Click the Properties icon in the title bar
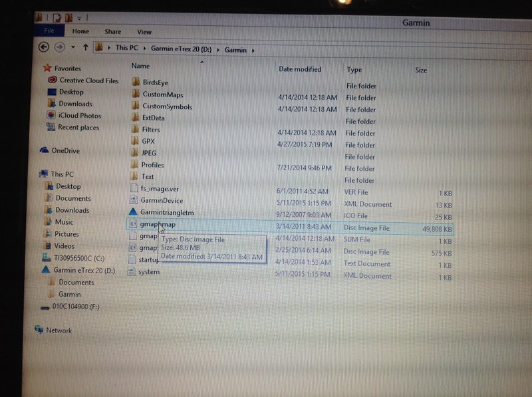 [57, 18]
